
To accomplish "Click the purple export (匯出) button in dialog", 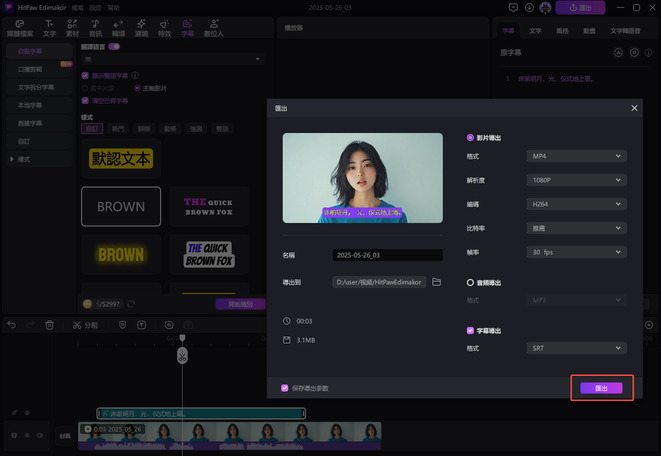I will pos(601,387).
